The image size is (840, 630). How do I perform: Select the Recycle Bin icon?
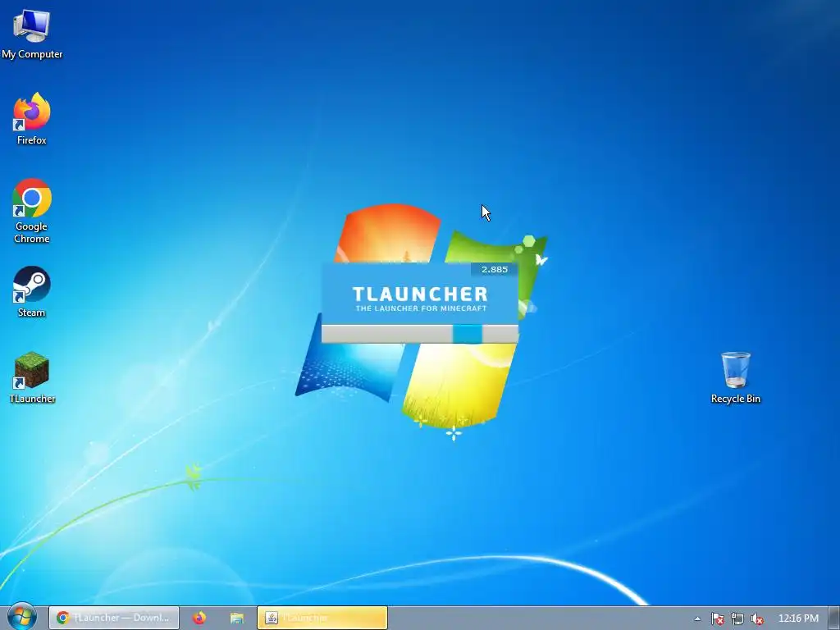click(x=735, y=377)
